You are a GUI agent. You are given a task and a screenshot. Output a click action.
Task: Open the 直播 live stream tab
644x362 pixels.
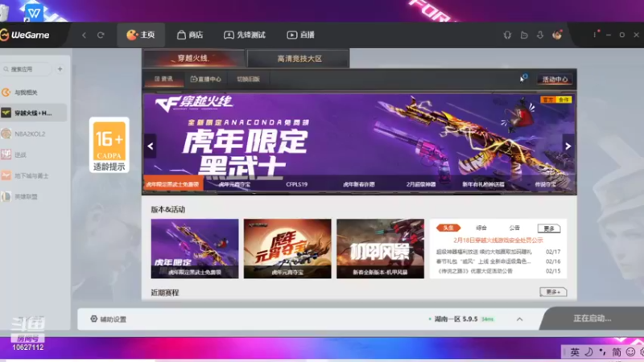(x=300, y=35)
